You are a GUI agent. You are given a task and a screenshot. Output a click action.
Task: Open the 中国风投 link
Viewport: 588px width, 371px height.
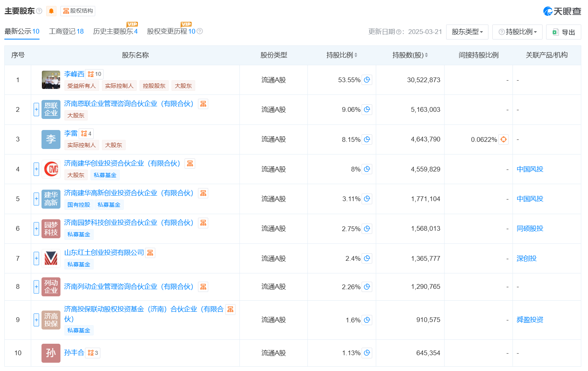coord(530,169)
